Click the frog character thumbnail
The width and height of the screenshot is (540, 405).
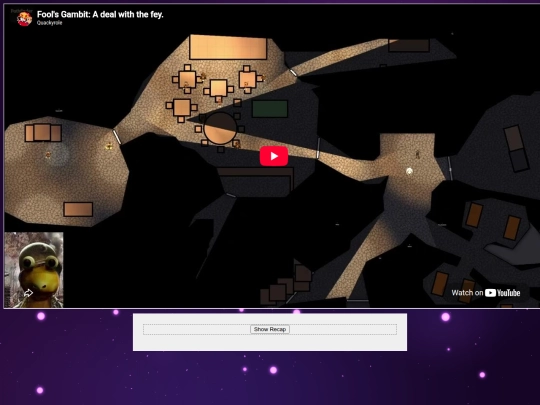[34, 270]
